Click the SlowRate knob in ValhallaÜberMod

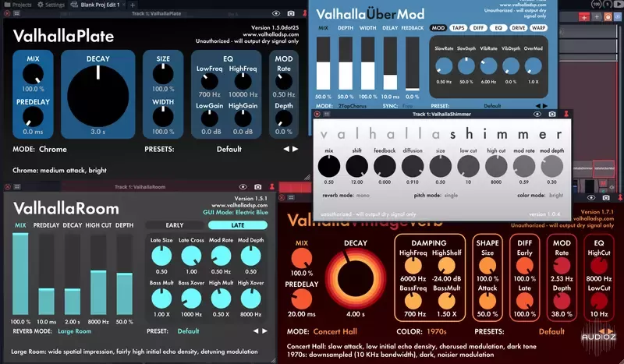pyautogui.click(x=444, y=66)
